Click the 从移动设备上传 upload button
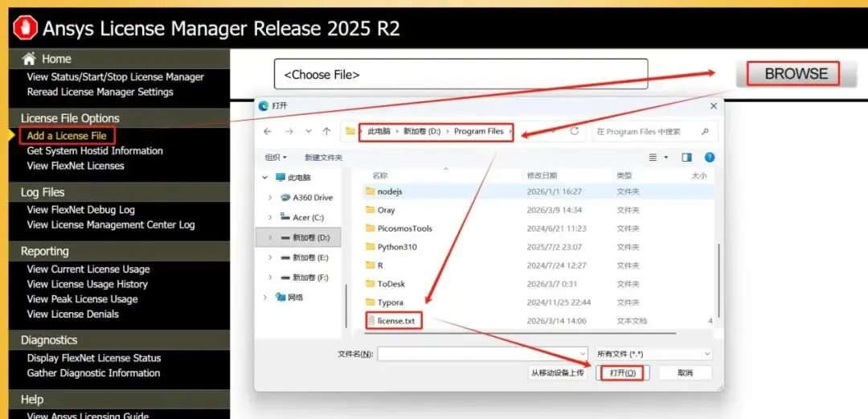The height and width of the screenshot is (419, 868). [558, 373]
